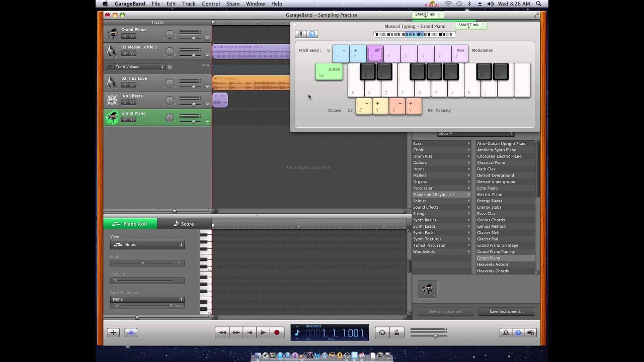644x362 pixels.
Task: Go to beginning of the song
Action: pyautogui.click(x=250, y=332)
